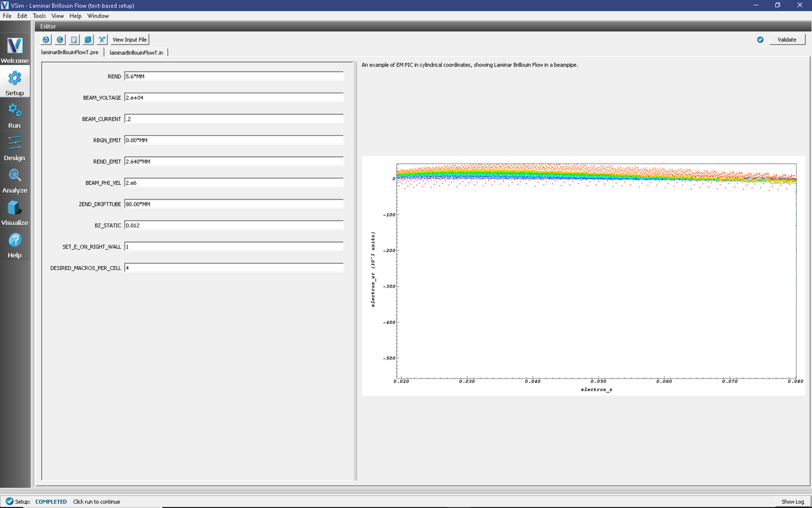Open the File menu
812x508 pixels.
coord(7,16)
